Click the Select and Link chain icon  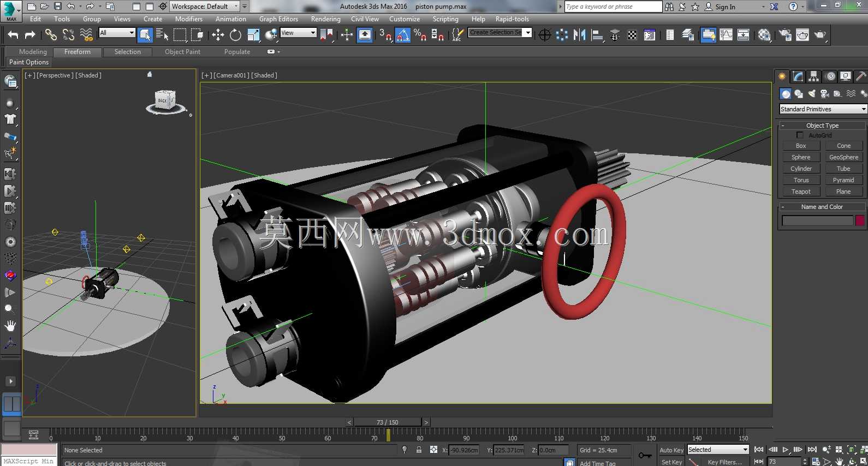point(51,35)
